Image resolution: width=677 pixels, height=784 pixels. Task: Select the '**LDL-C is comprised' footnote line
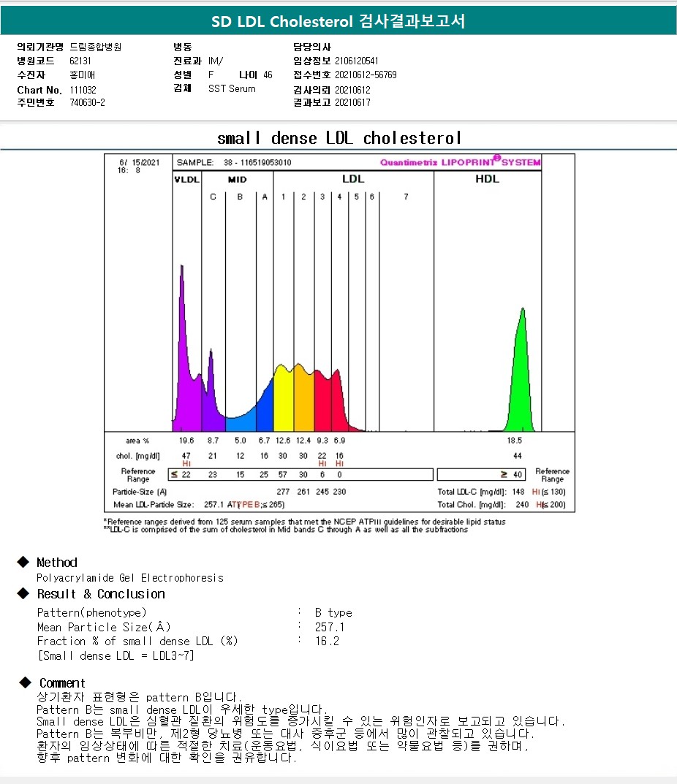point(286,530)
